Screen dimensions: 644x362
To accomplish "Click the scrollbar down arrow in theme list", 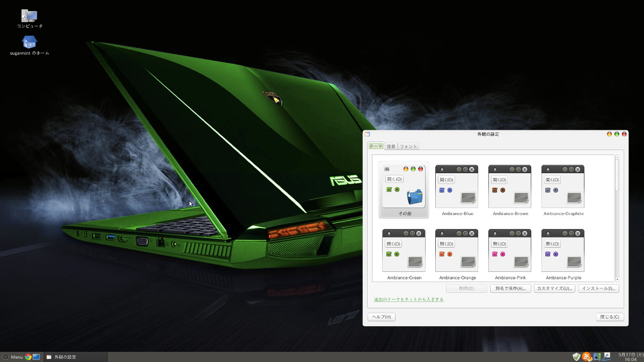I will (x=617, y=279).
